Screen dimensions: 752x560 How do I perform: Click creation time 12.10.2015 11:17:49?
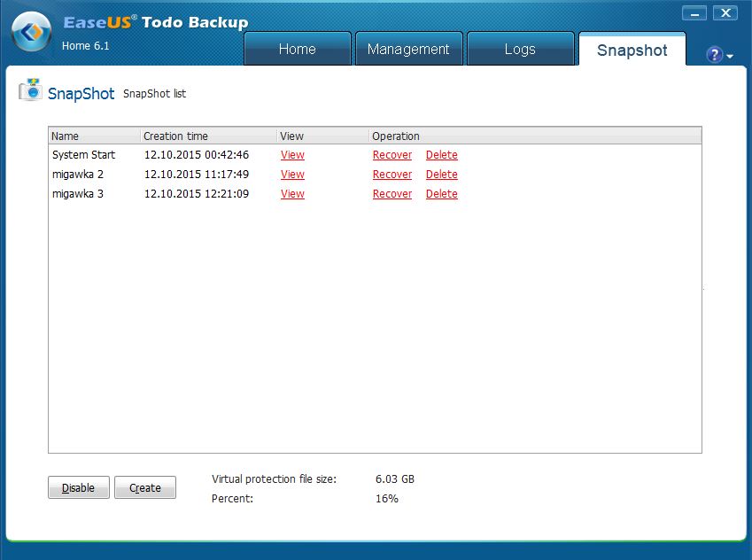coord(197,175)
